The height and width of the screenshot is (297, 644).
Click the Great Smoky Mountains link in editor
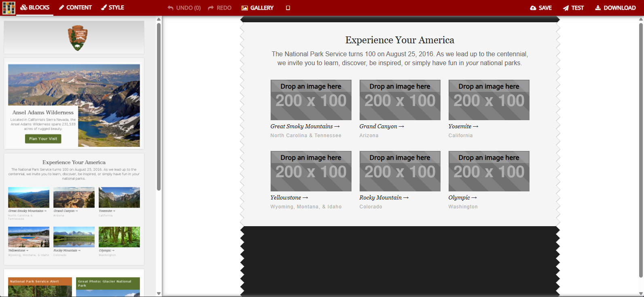[x=305, y=126]
